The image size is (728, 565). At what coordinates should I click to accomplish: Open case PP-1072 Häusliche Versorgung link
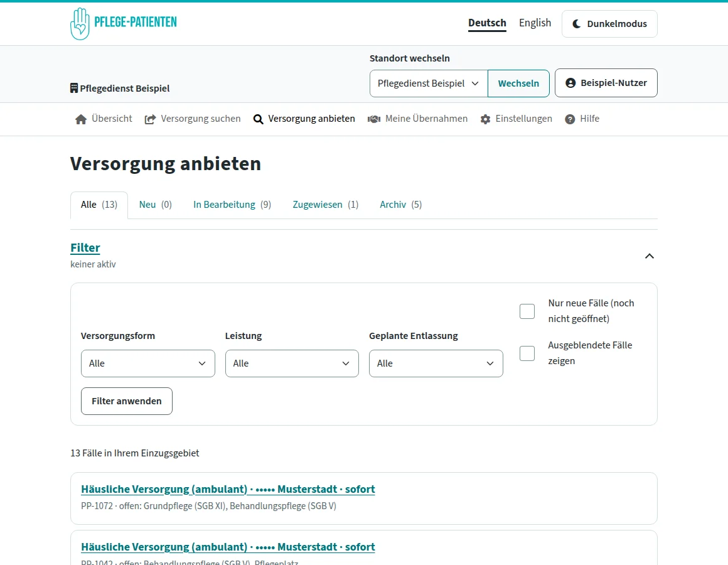click(228, 489)
